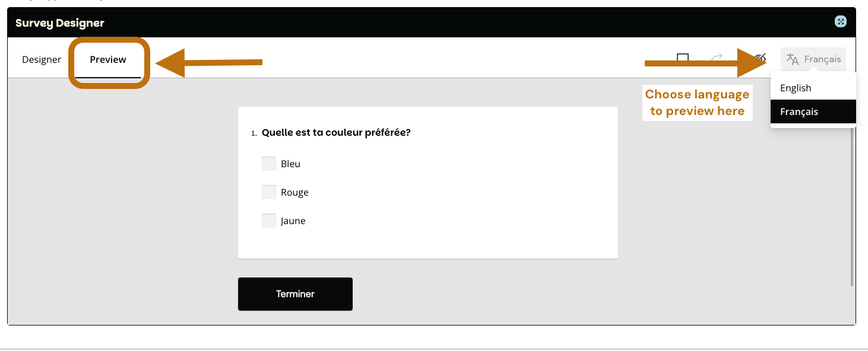
Task: Click the fullscreen expand icon in header
Action: [x=840, y=22]
